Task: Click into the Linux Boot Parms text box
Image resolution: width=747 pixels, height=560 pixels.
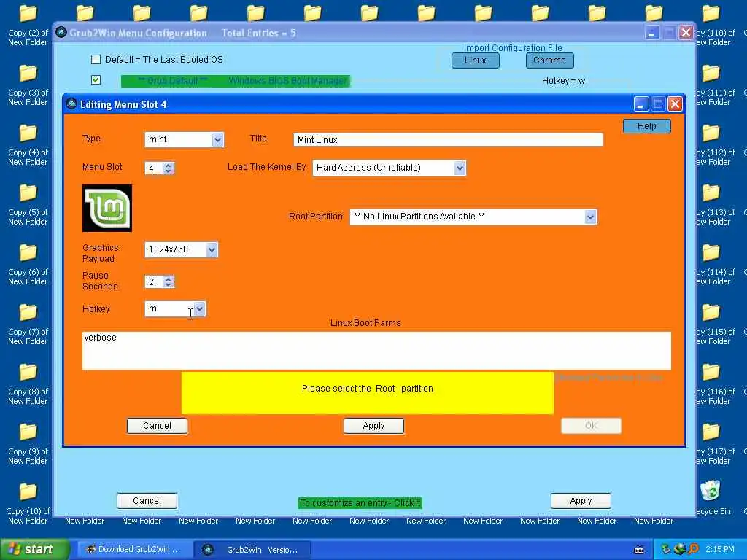Action: click(x=376, y=351)
